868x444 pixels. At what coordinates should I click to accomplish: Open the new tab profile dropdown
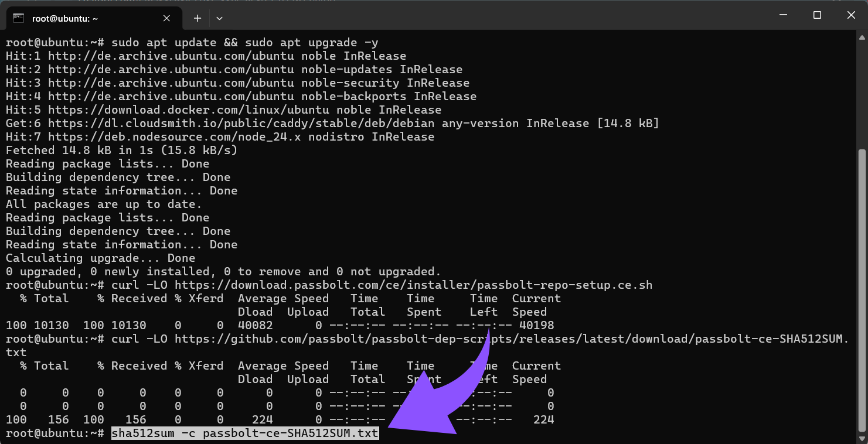219,18
